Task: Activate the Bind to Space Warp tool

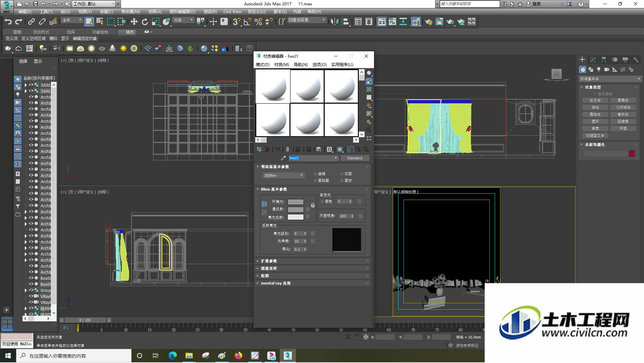Action: click(53, 22)
